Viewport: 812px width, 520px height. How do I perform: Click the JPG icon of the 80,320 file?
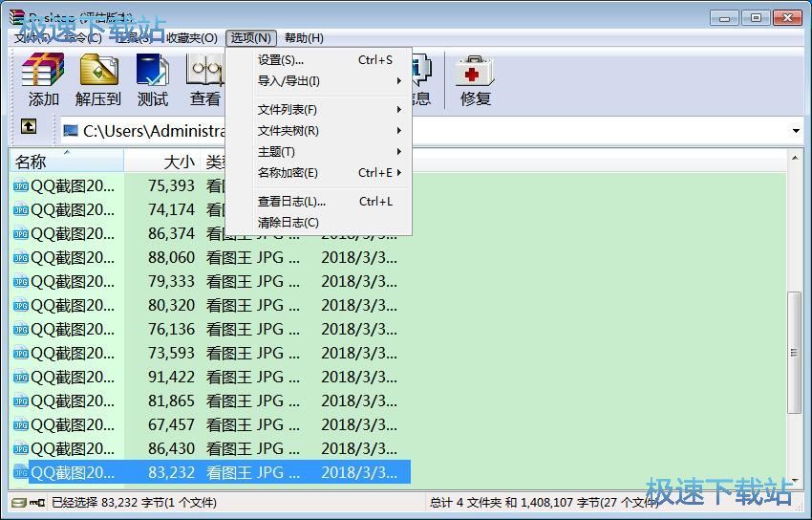point(21,305)
